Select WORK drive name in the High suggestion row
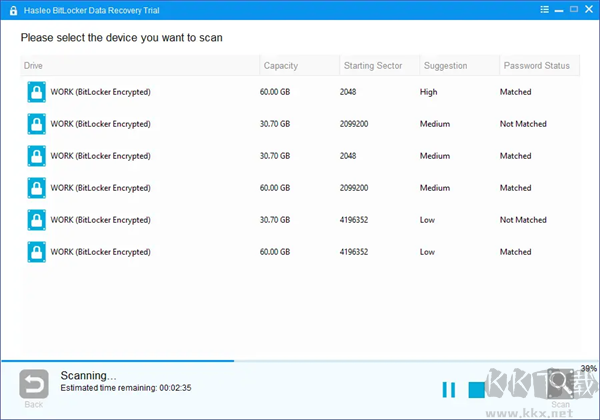This screenshot has width=600, height=420. (x=101, y=92)
